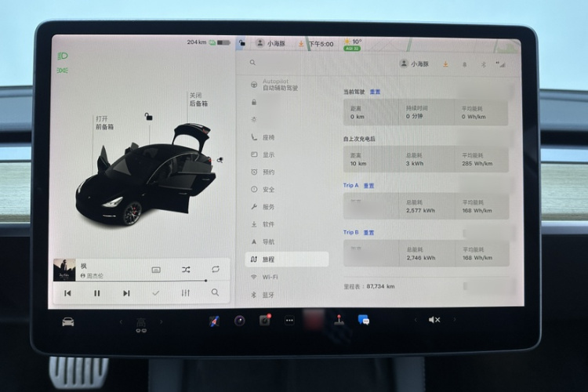This screenshot has width=588, height=392.
Task: Tap the Trip B label
Action: (x=351, y=232)
